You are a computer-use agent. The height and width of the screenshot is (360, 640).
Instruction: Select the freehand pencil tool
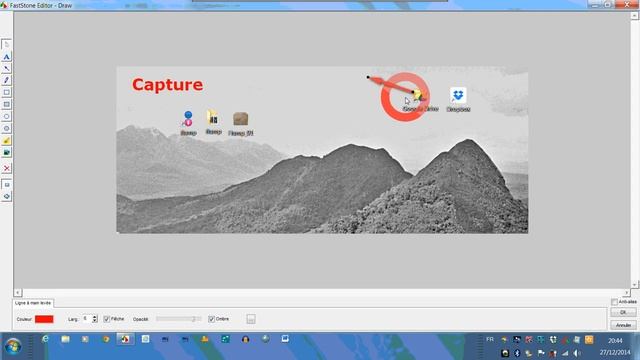point(7,80)
